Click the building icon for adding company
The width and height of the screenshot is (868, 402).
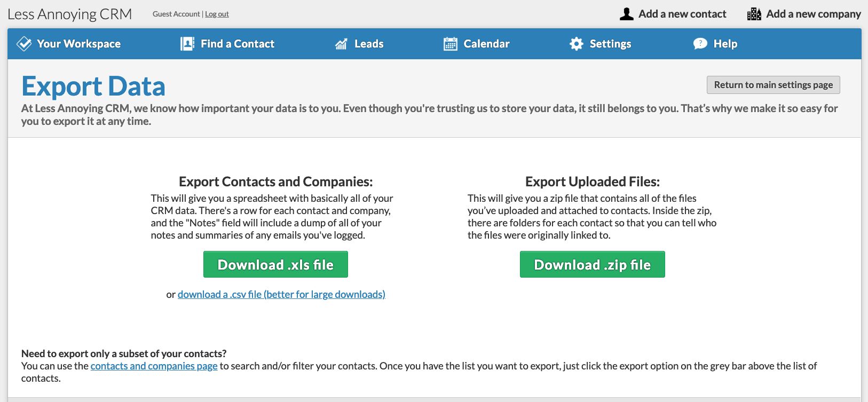754,14
